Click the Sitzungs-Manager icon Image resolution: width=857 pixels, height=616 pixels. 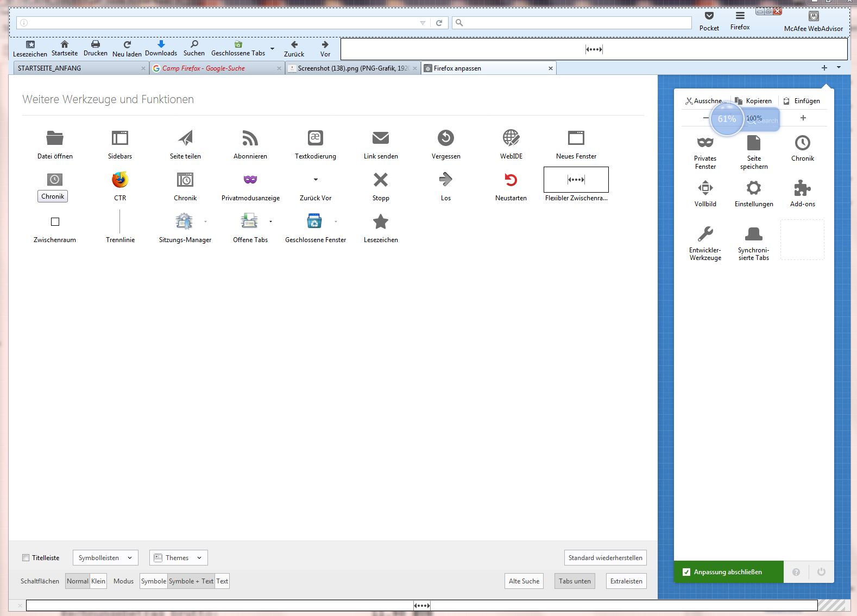[185, 221]
